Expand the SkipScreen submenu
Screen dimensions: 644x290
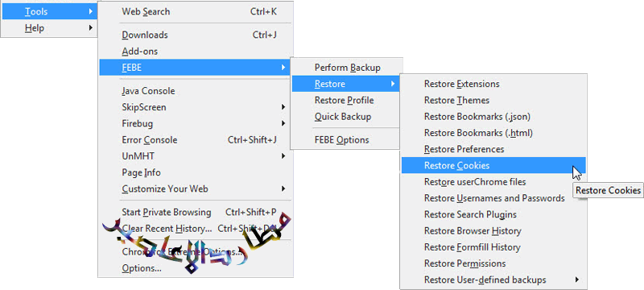[x=196, y=107]
